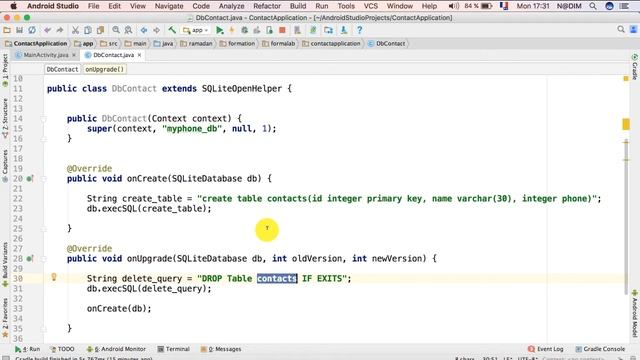The image size is (640, 360).
Task: Open the Navigate menu
Action: coord(169,6)
